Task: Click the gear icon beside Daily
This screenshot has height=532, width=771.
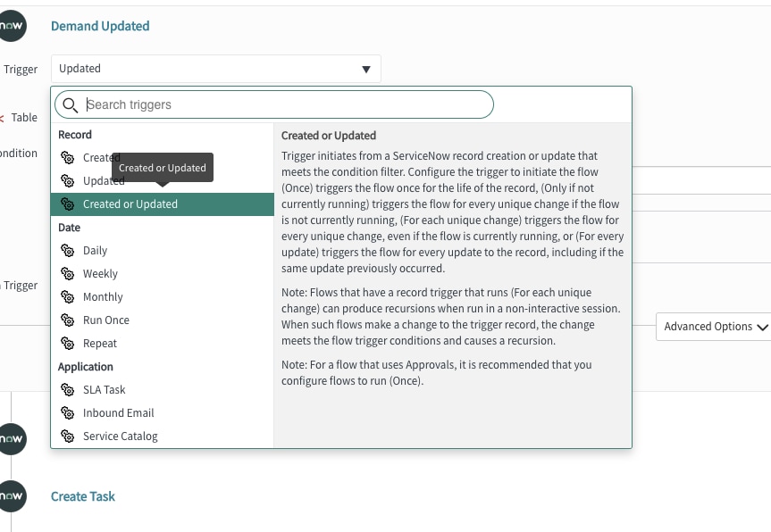Action: pos(67,251)
